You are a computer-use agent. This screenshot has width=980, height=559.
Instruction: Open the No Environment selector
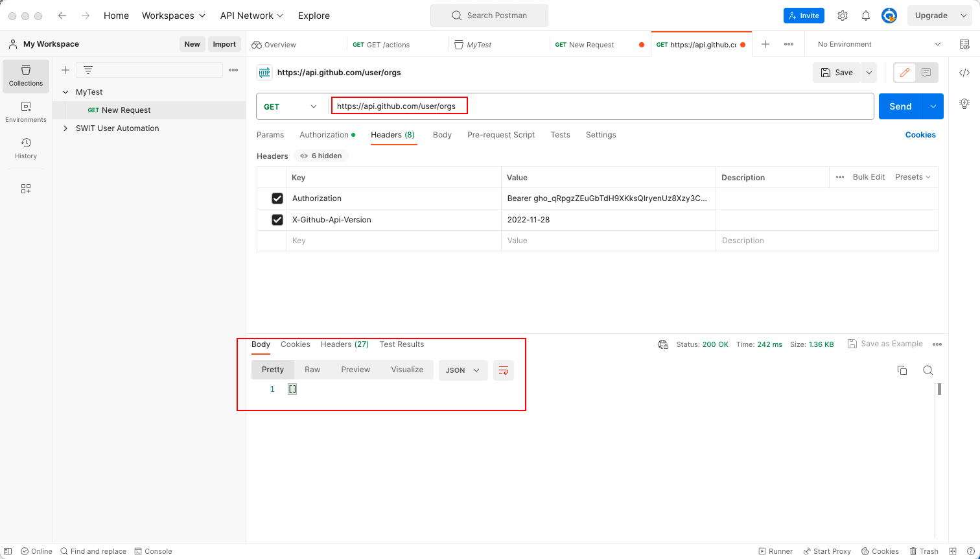[x=879, y=44]
